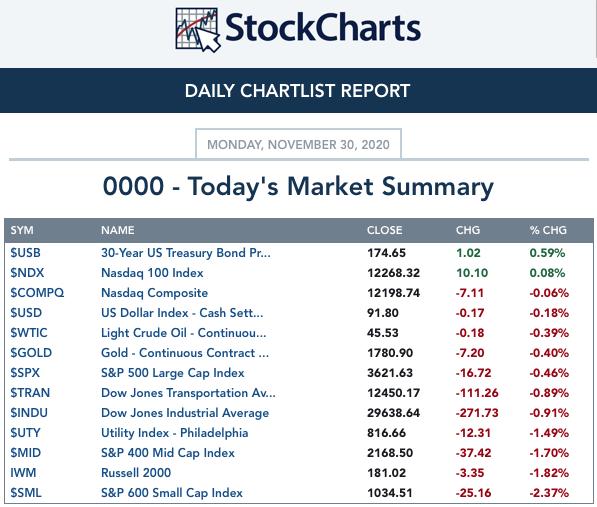Select the IWM ticker symbol
597x507 pixels.
23,473
